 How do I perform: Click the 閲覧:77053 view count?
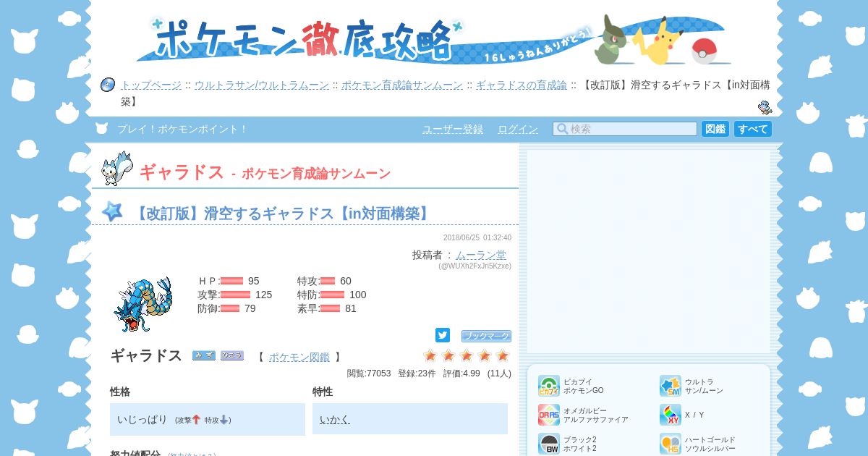pyautogui.click(x=369, y=373)
